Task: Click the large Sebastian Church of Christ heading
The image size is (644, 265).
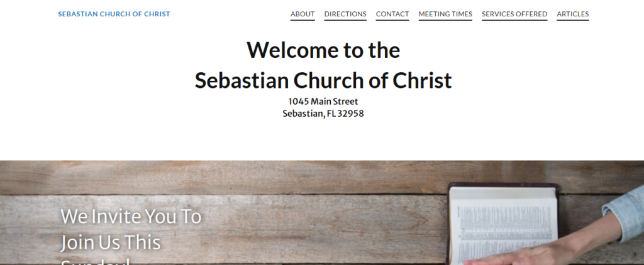Action: point(323,80)
